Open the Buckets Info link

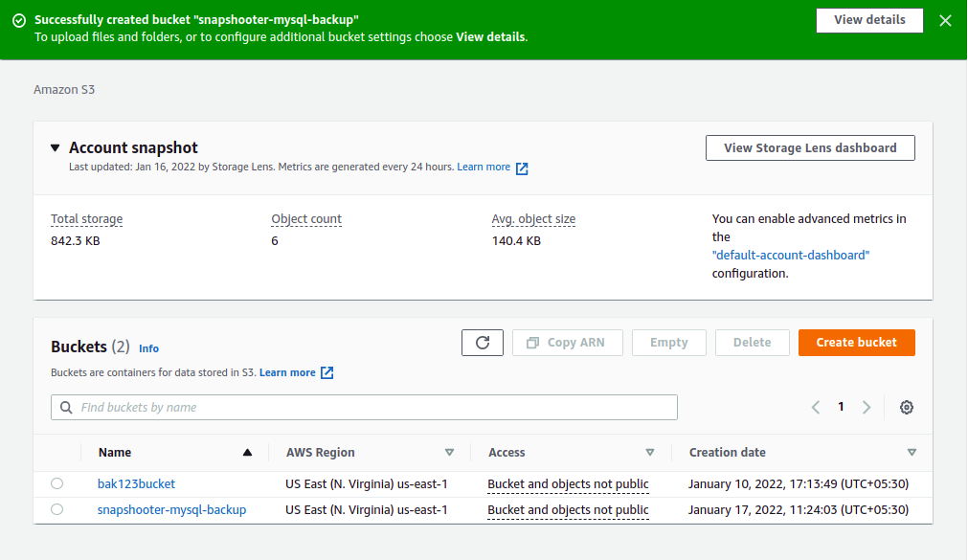point(148,348)
